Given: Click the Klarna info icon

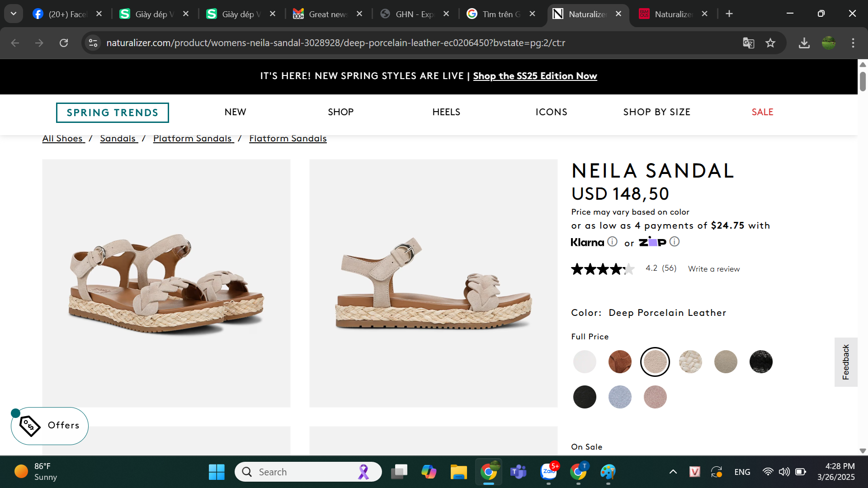Looking at the screenshot, I should point(612,242).
